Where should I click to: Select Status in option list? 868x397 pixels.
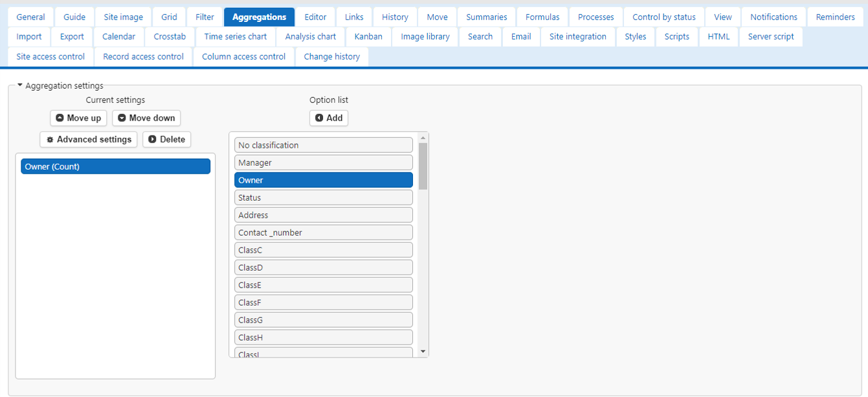click(324, 198)
